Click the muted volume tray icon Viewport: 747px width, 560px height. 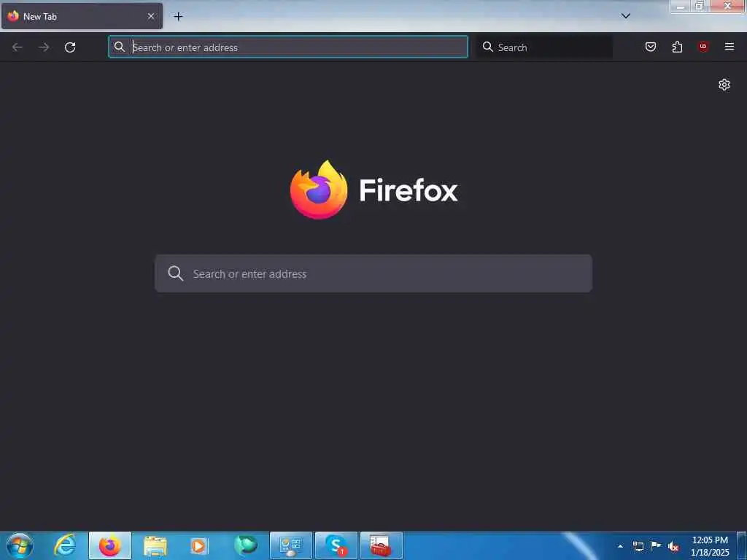(673, 547)
